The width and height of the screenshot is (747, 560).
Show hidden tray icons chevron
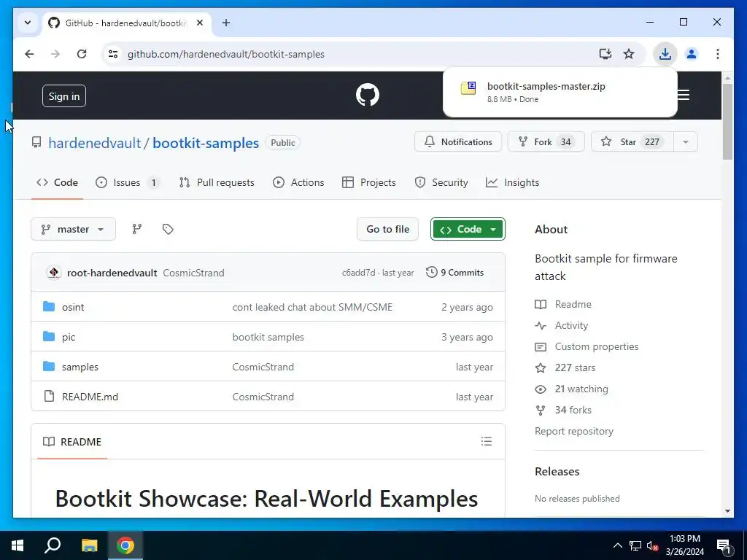[617, 545]
